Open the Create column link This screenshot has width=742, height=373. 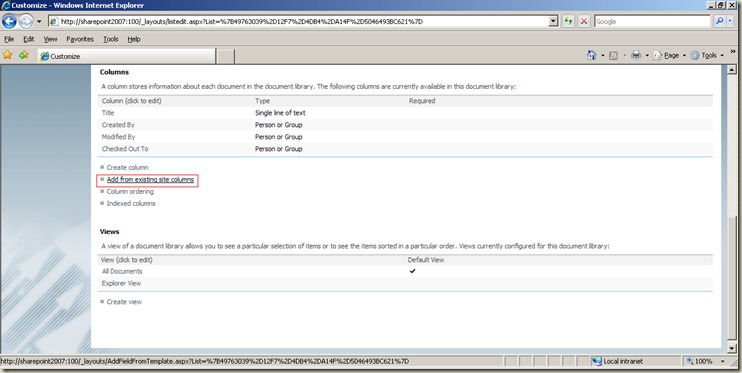coord(127,168)
